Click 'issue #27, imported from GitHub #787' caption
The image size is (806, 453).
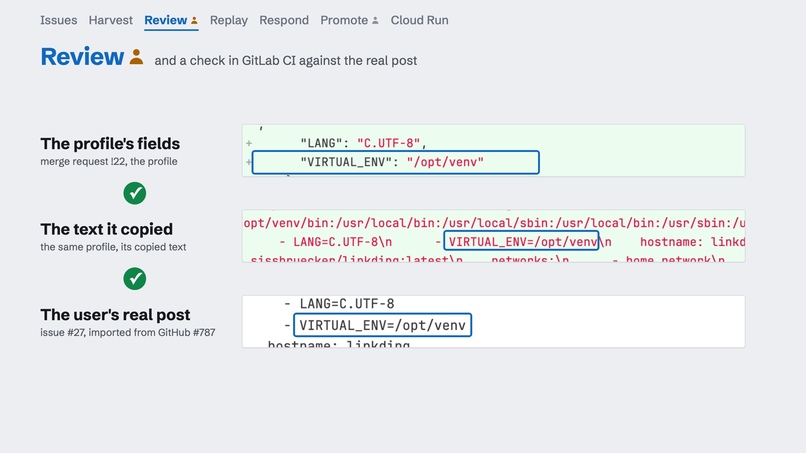[x=127, y=332]
